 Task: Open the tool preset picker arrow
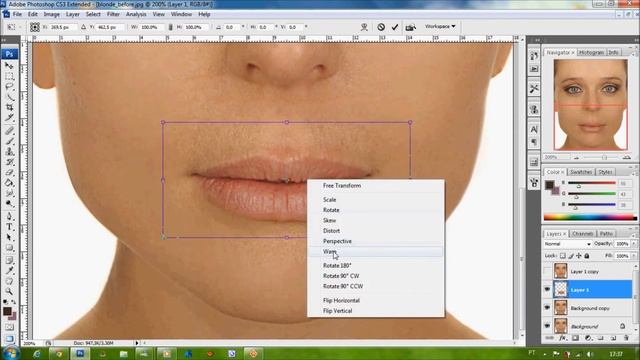(20, 27)
